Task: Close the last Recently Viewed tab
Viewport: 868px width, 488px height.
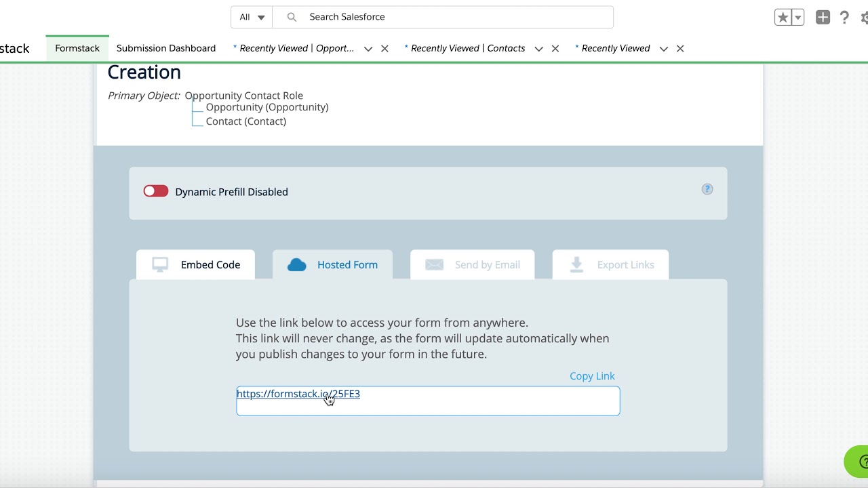Action: click(x=680, y=49)
